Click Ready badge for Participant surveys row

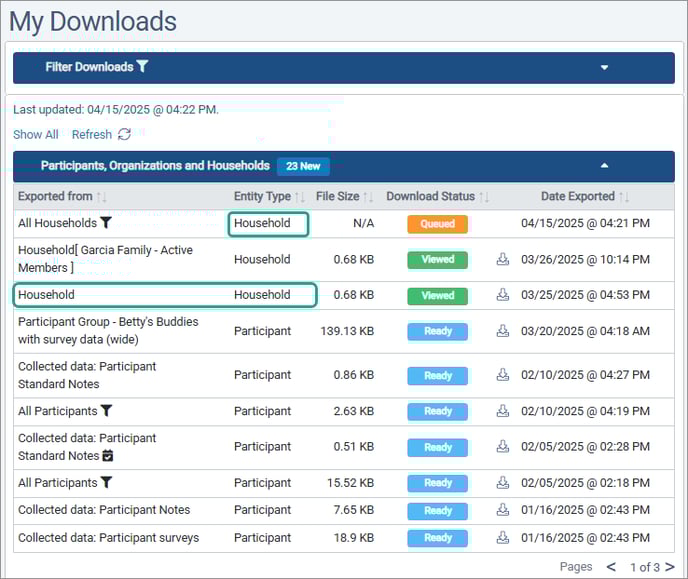tap(437, 538)
